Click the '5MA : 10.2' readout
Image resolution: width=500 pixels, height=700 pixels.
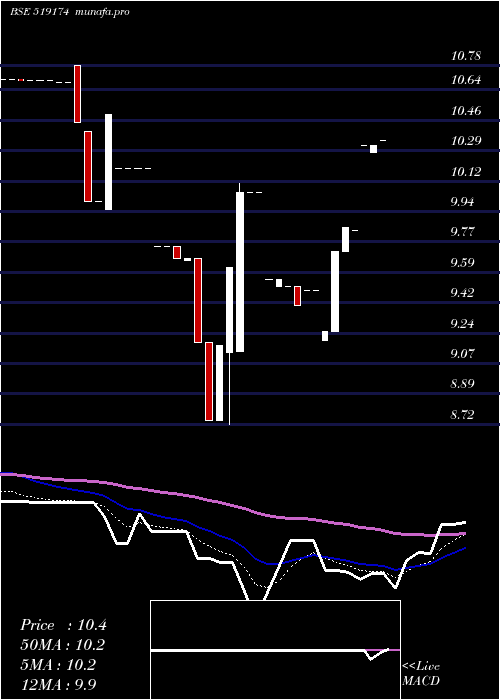(58, 665)
